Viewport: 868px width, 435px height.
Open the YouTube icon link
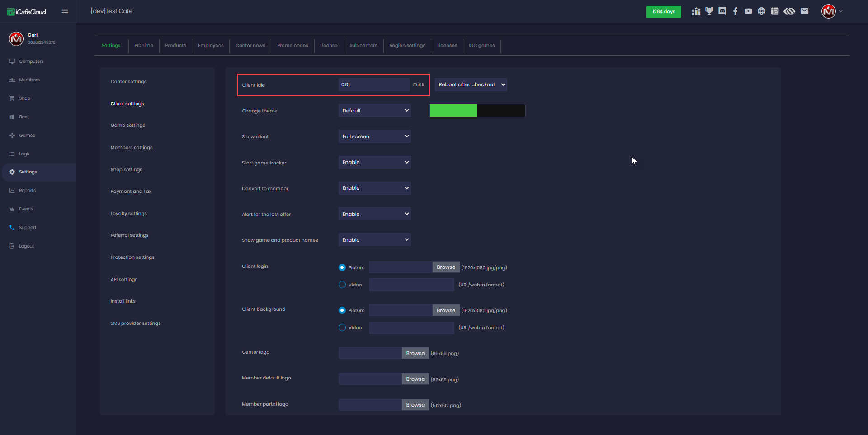(749, 11)
